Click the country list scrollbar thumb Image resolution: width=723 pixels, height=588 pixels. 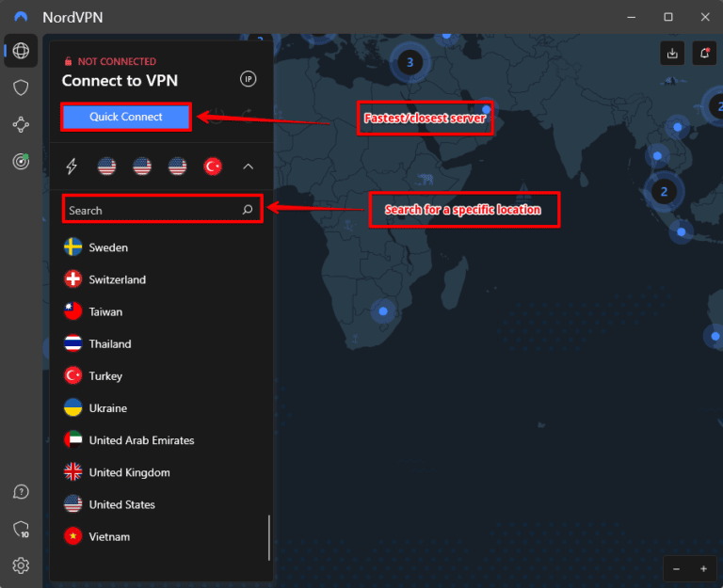coord(269,537)
